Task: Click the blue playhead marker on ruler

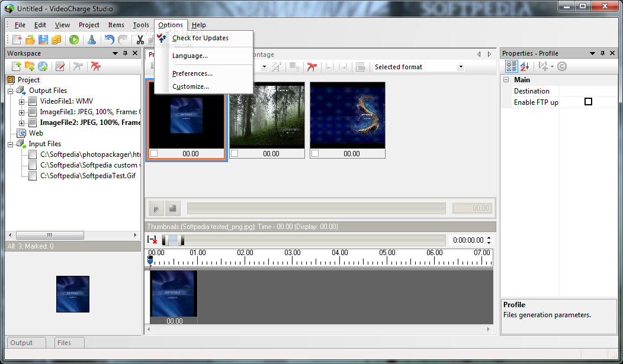Action: 150,260
